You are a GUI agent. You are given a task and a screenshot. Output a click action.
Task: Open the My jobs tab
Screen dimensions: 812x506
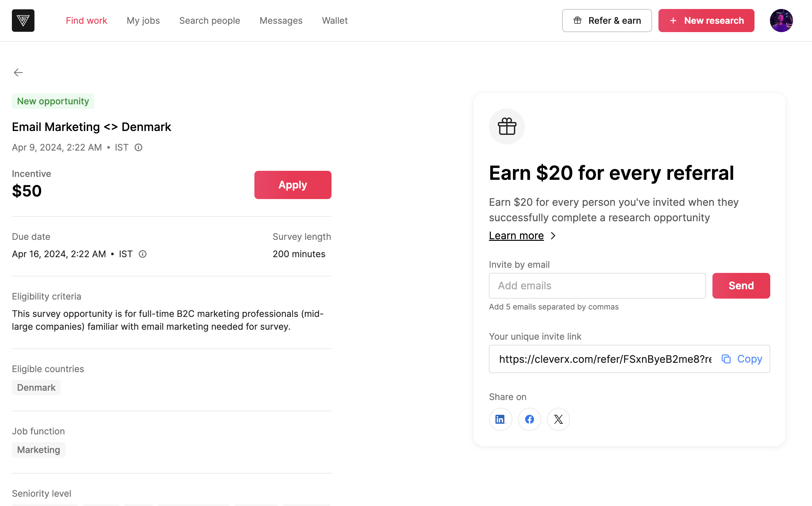143,20
